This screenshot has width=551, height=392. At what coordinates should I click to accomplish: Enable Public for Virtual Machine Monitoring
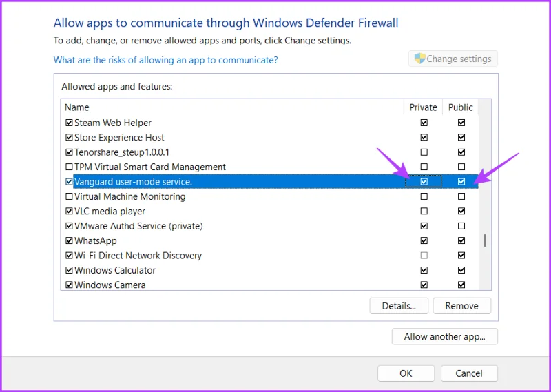pyautogui.click(x=461, y=196)
